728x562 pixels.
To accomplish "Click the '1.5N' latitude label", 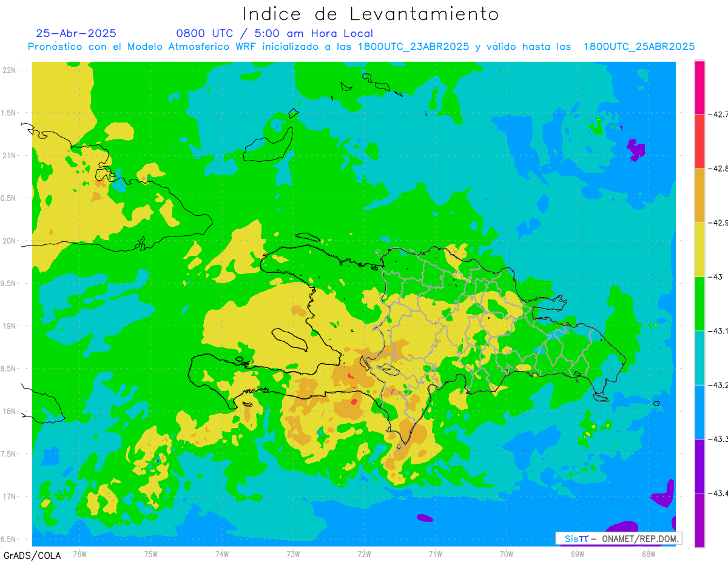I will pyautogui.click(x=9, y=113).
